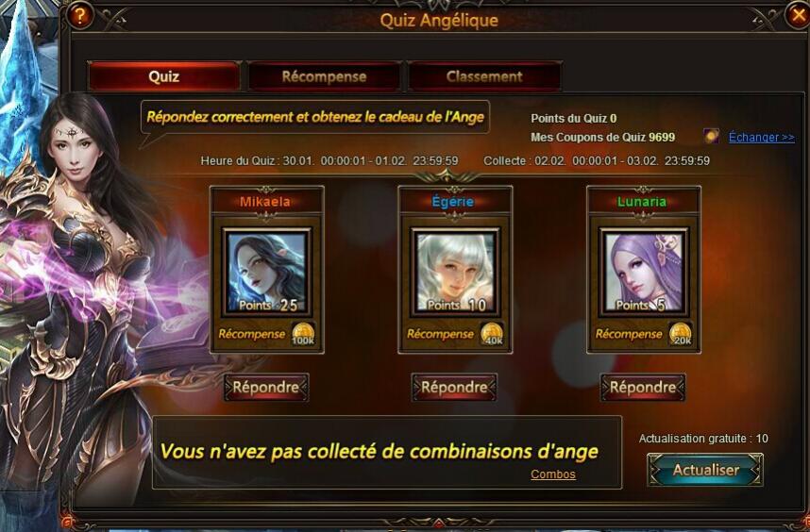Image resolution: width=810 pixels, height=532 pixels.
Task: Open the Classement tab
Action: 484,77
